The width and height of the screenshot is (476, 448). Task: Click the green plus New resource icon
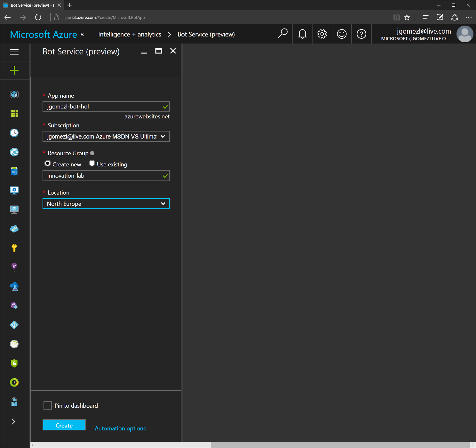tap(14, 70)
